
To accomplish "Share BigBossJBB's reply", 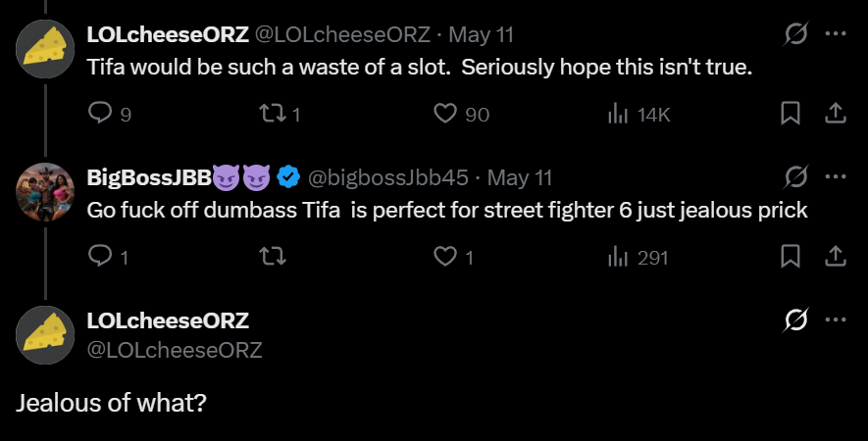I will click(x=836, y=256).
